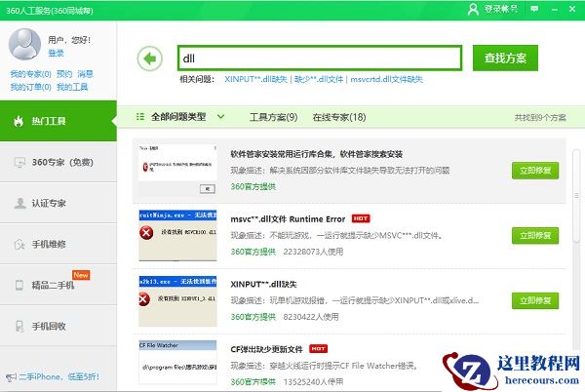This screenshot has height=392, width=585.
Task: Click the 查找方案 search button
Action: click(505, 59)
